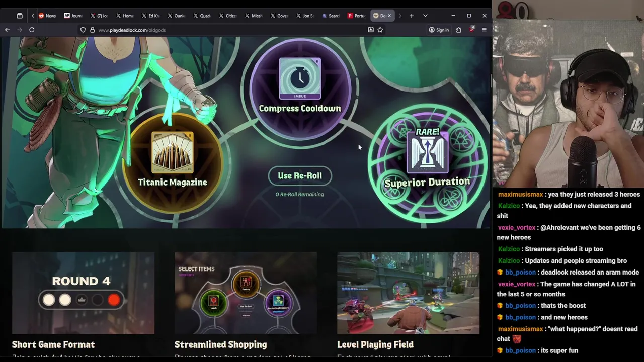Image resolution: width=644 pixels, height=362 pixels.
Task: Click the Use Re-Roll button
Action: [x=300, y=175]
